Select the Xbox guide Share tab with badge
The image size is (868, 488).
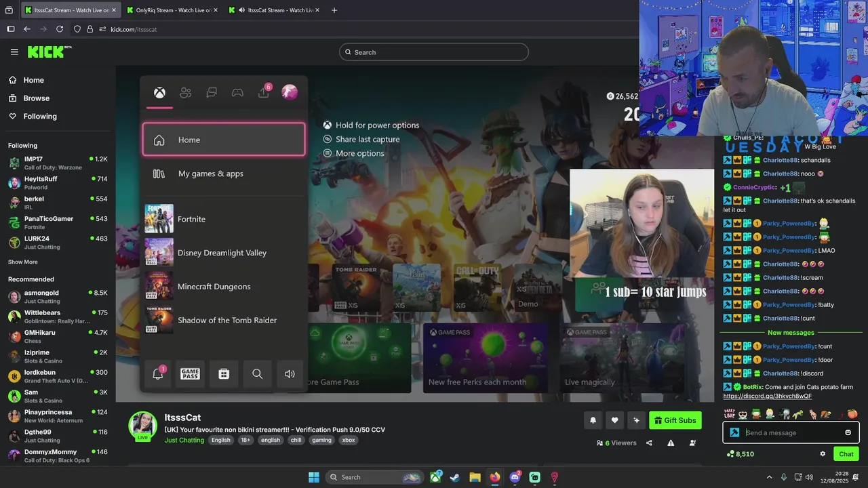[264, 92]
